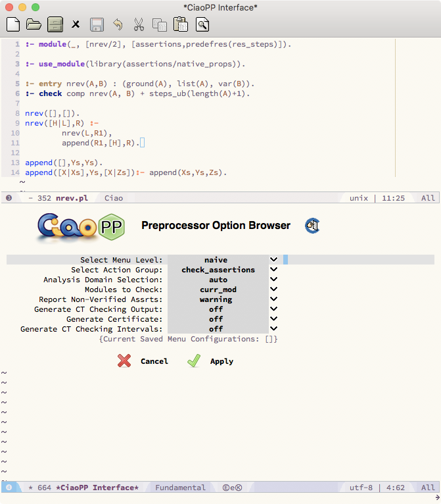Expand the Analysis Domain Selection dropdown
The width and height of the screenshot is (441, 504).
coord(273,280)
